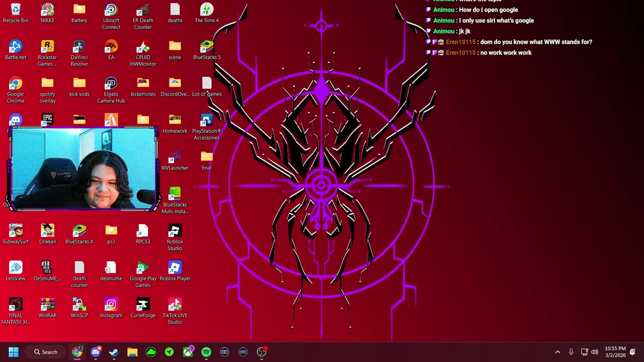Open OBS Studio from taskbar
Viewport: 644px width, 362px height.
[x=262, y=352]
